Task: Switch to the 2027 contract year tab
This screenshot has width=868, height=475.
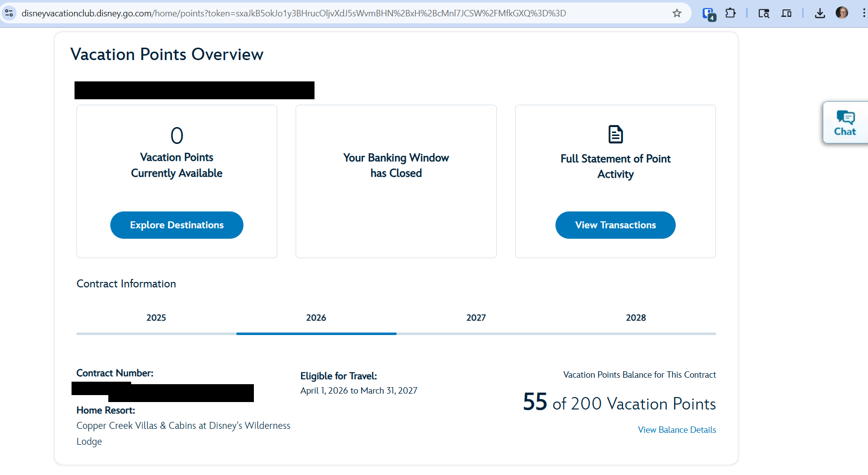Action: [x=476, y=318]
